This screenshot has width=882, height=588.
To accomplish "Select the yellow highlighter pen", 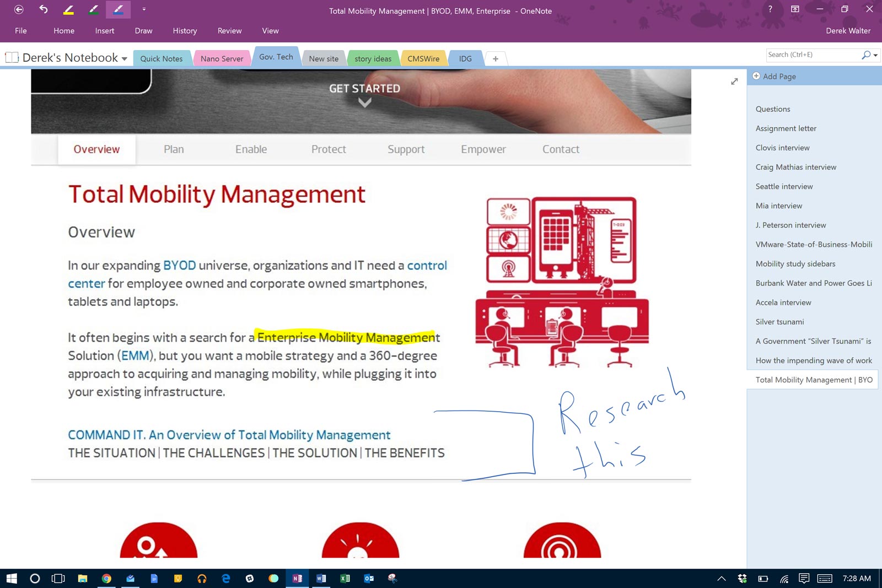I will [x=68, y=9].
